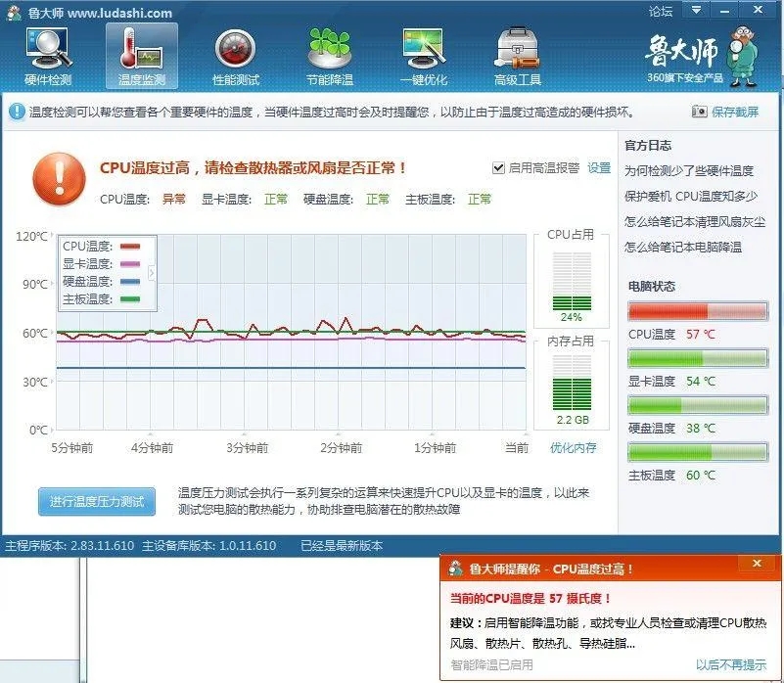Click the 电脑状态 heading
Screen dimensions: 784x683
tap(652, 286)
